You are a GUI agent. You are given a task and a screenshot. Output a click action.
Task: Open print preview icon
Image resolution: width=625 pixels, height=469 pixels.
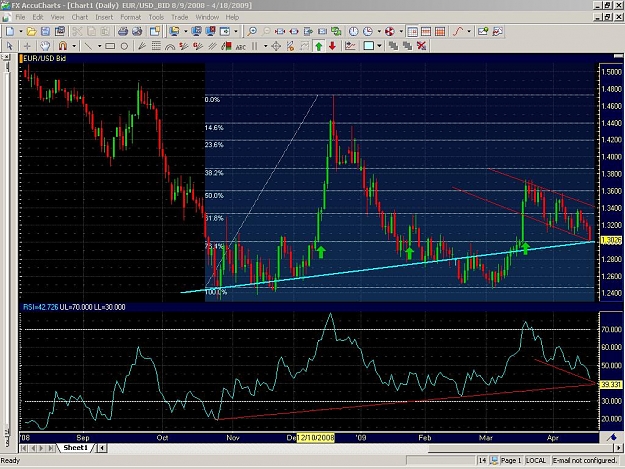click(137, 31)
